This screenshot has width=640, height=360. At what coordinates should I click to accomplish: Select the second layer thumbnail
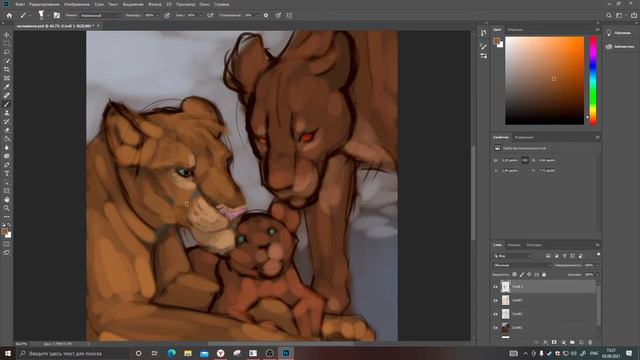coord(505,300)
